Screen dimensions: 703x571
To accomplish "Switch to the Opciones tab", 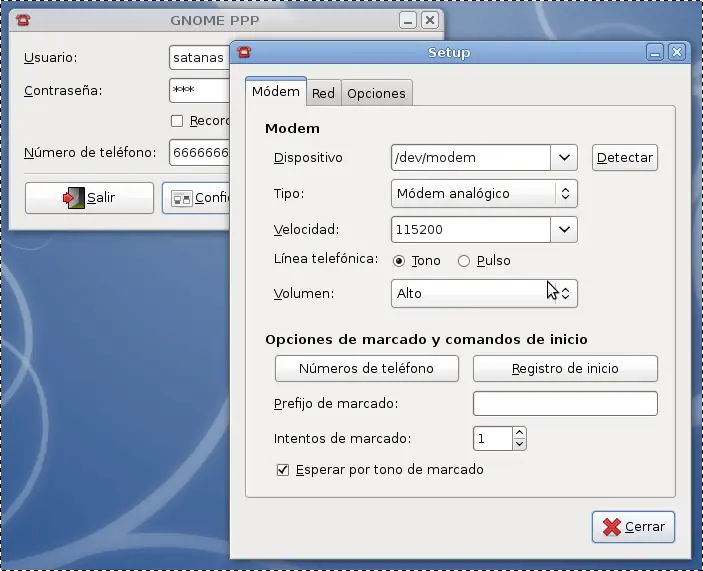I will coord(376,93).
